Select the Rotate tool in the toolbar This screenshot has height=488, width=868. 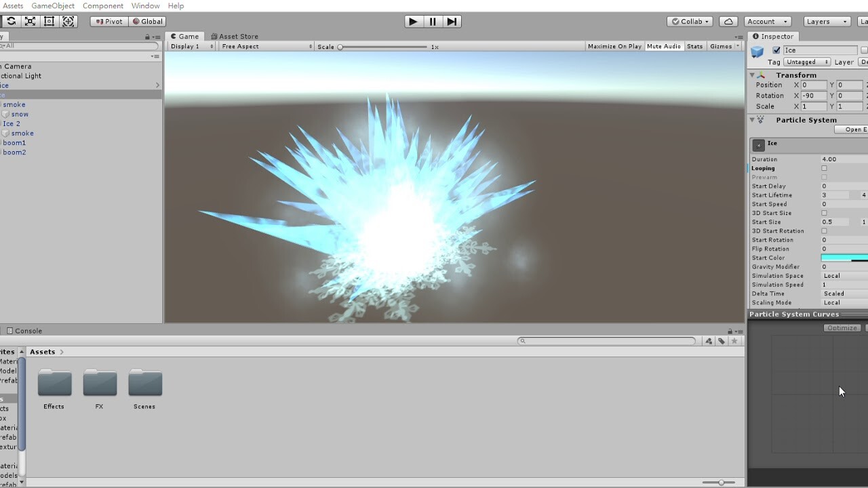[11, 21]
